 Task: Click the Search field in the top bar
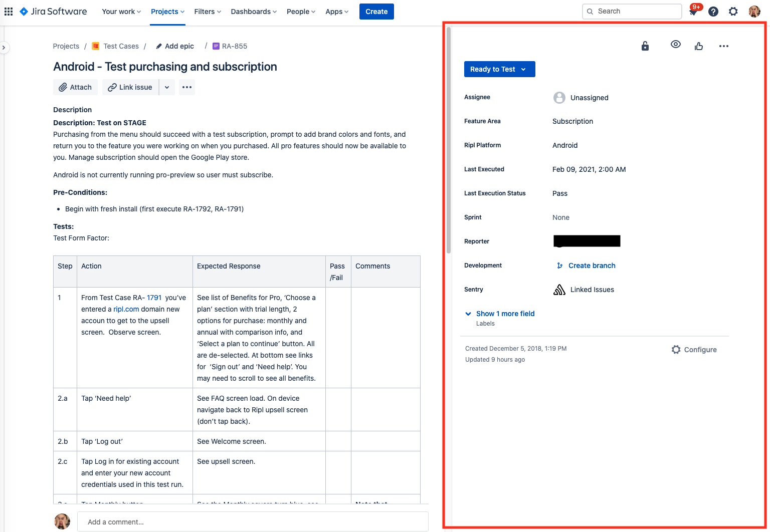[x=632, y=11]
